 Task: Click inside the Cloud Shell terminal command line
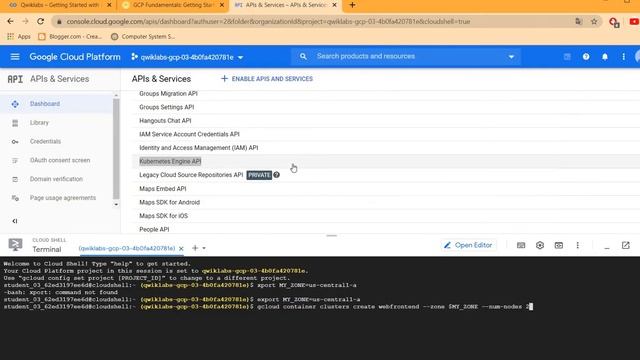[x=394, y=307]
